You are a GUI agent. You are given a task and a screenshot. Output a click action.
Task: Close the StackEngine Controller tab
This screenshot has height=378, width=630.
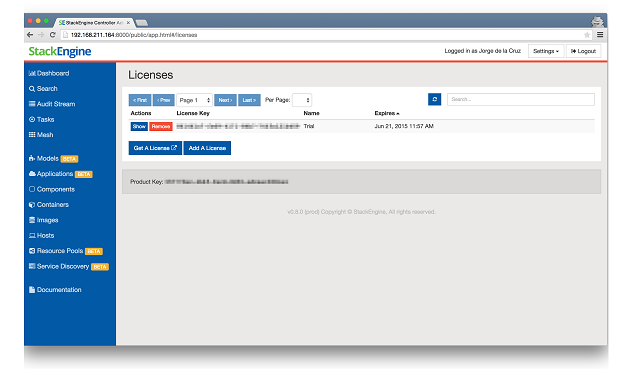coord(128,22)
